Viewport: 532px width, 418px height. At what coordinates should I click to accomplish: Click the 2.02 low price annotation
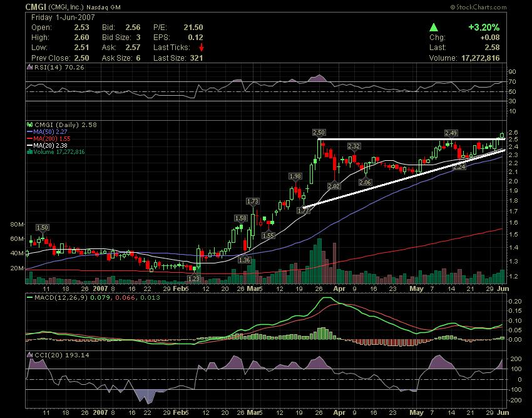334,186
